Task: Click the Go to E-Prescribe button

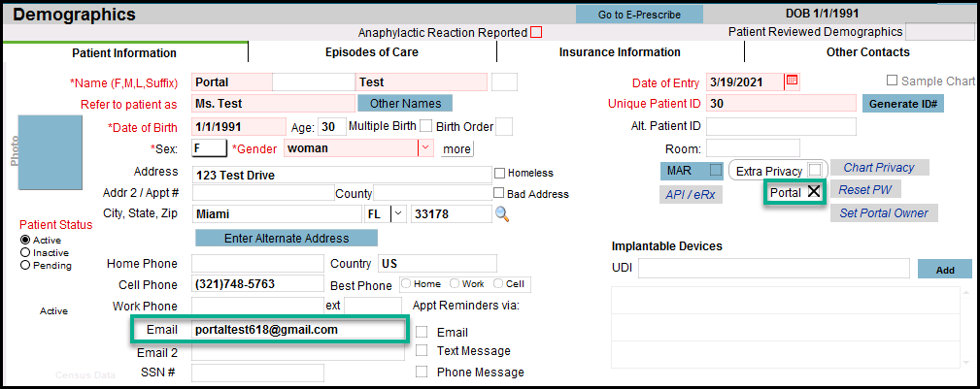Action: [x=638, y=15]
